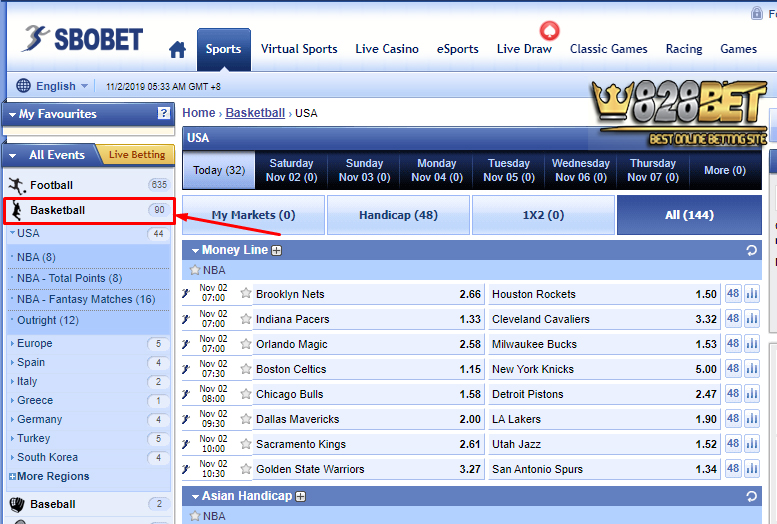Click the Baseball glove icon
This screenshot has height=524, width=777.
(x=17, y=504)
